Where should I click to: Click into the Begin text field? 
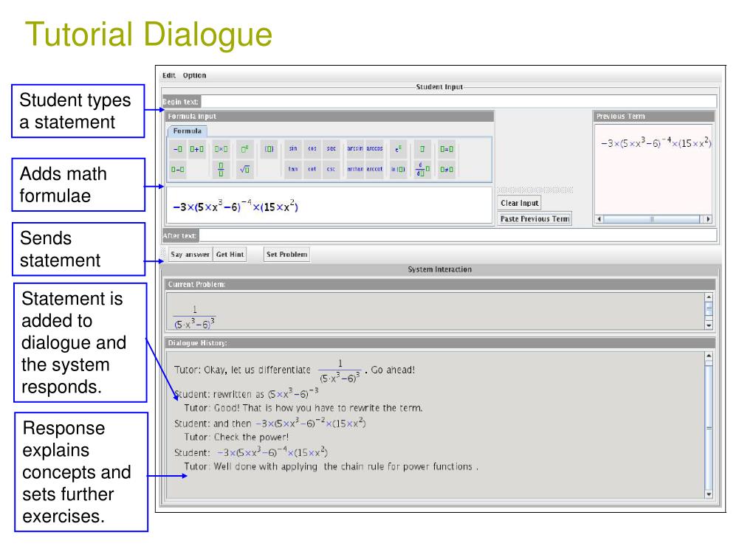(458, 101)
